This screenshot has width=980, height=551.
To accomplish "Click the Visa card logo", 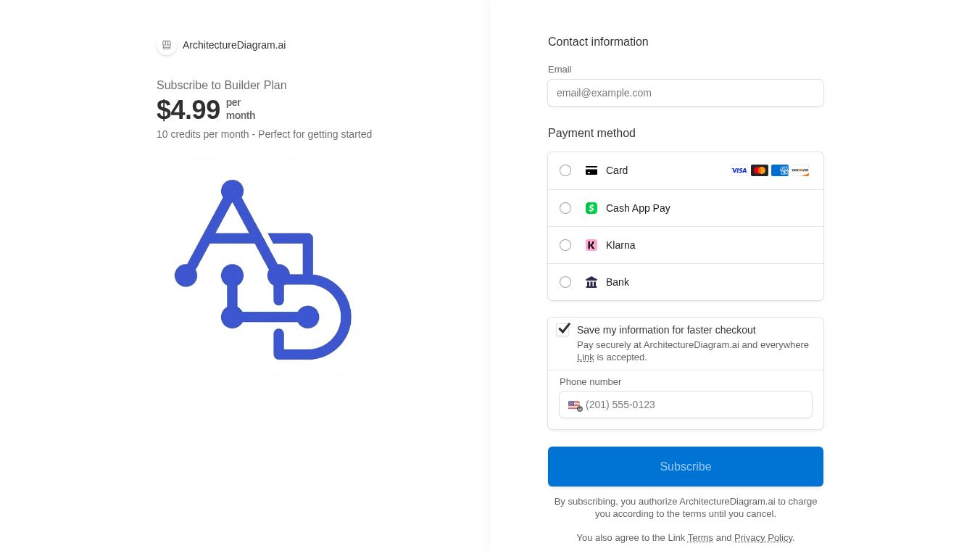I will pyautogui.click(x=739, y=170).
